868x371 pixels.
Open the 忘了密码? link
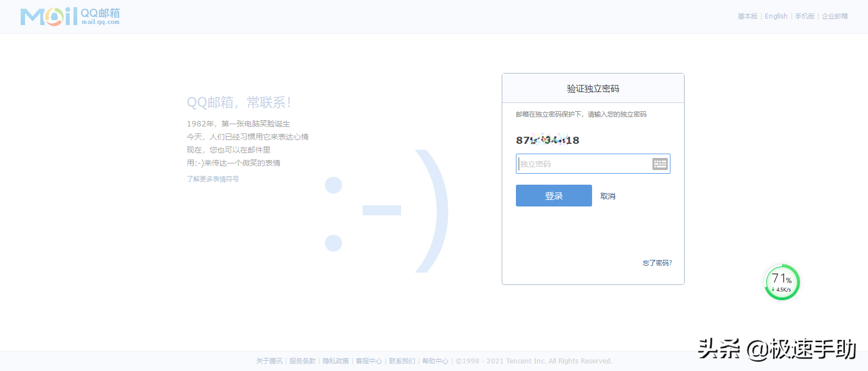tap(657, 263)
